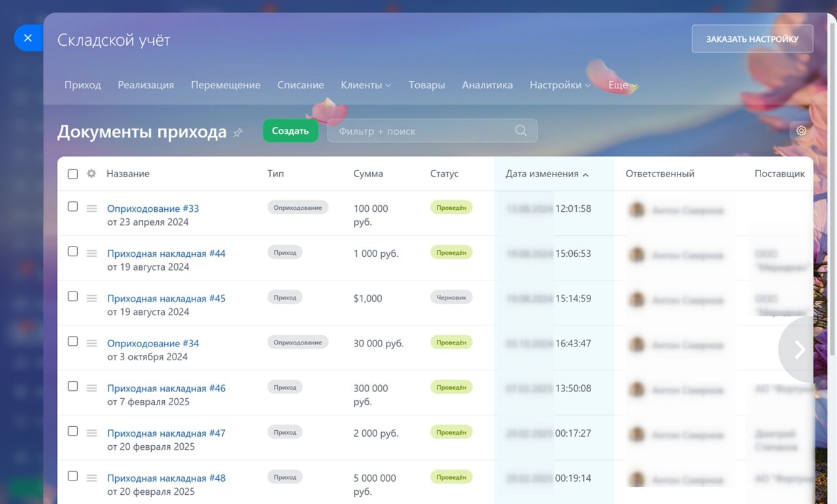This screenshot has width=837, height=504.
Task: Open search using the magnifier icon
Action: coord(521,131)
